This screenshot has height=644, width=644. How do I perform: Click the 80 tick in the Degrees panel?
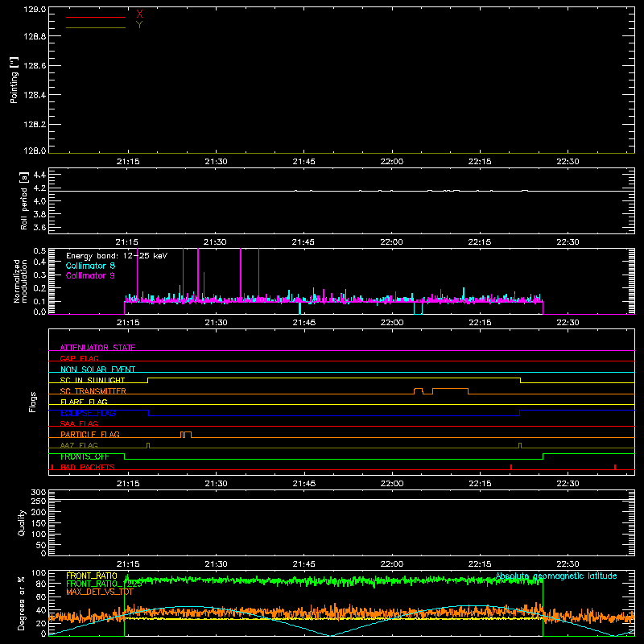[x=42, y=584]
